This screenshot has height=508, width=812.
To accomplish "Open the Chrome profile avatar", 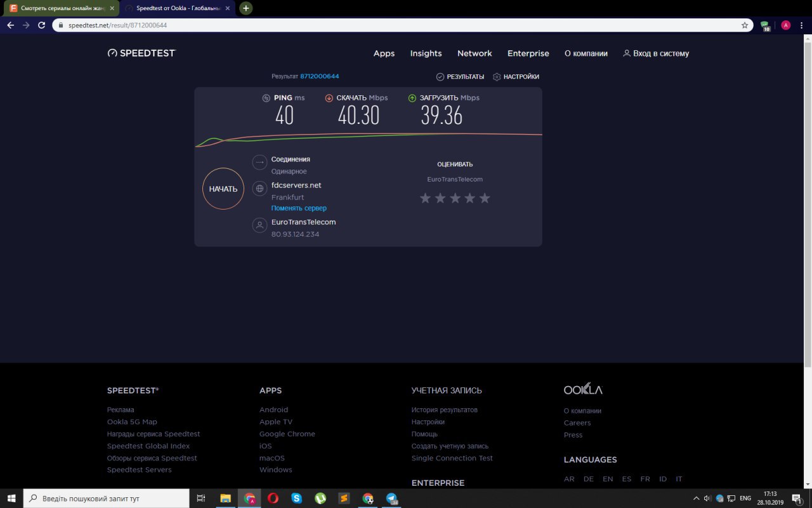I will (786, 25).
